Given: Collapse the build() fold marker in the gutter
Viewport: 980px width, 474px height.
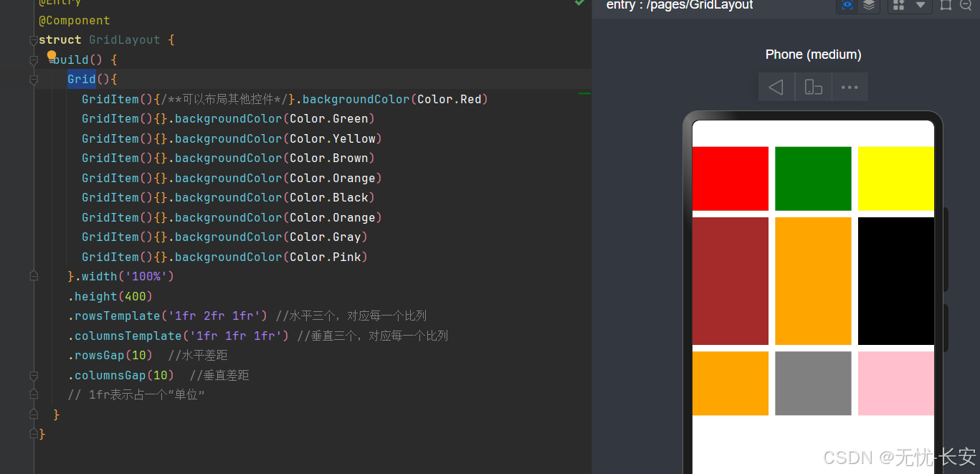Looking at the screenshot, I should pyautogui.click(x=34, y=60).
